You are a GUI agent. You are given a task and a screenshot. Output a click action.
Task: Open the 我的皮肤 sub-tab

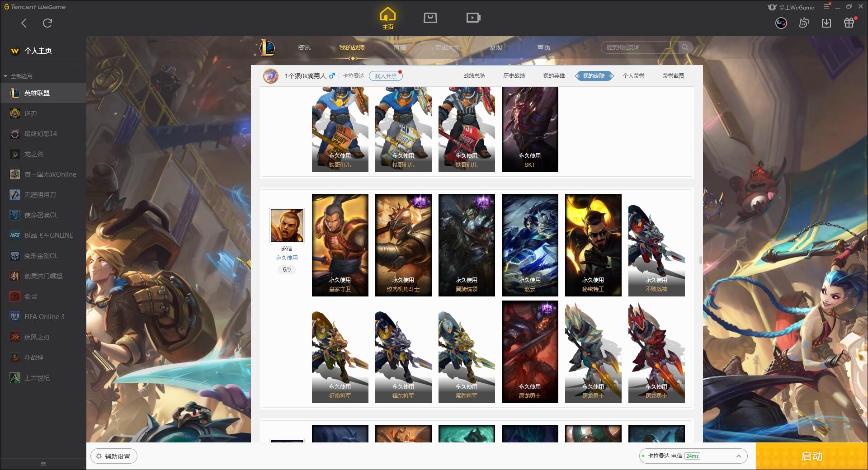tap(594, 76)
